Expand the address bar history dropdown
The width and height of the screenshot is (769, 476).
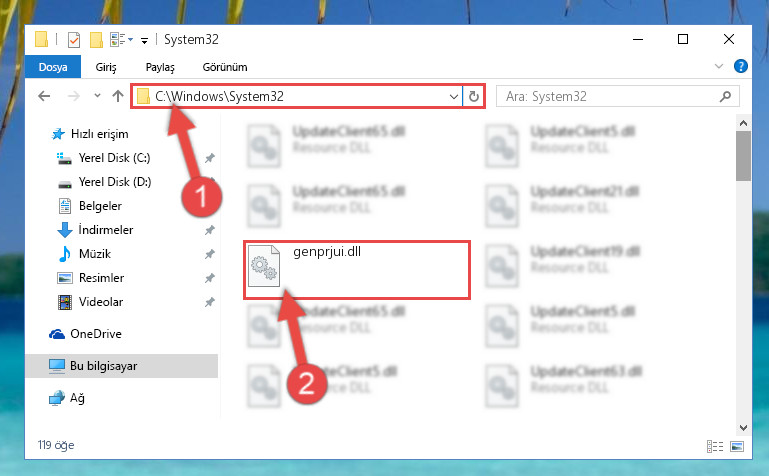click(454, 97)
